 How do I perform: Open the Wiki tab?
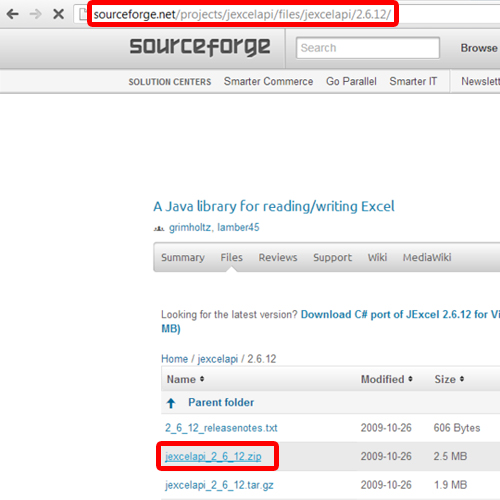[377, 257]
